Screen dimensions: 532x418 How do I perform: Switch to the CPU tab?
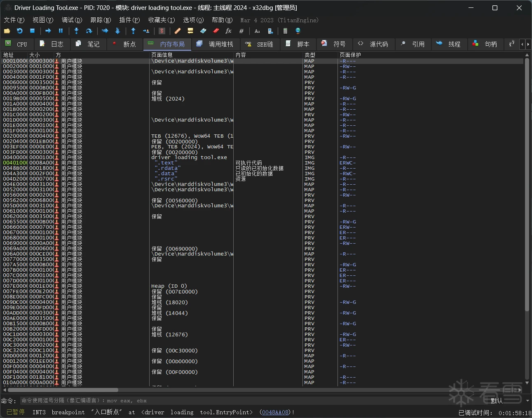17,44
